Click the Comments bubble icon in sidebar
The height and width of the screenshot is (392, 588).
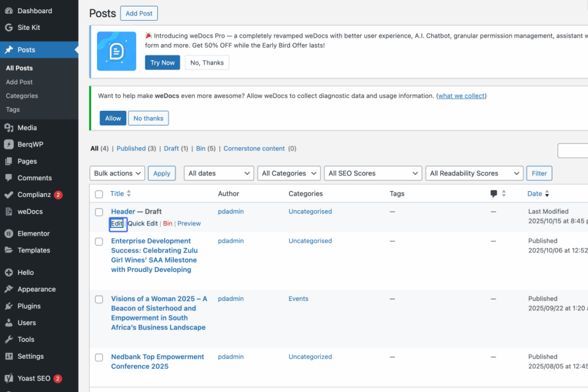pyautogui.click(x=9, y=178)
